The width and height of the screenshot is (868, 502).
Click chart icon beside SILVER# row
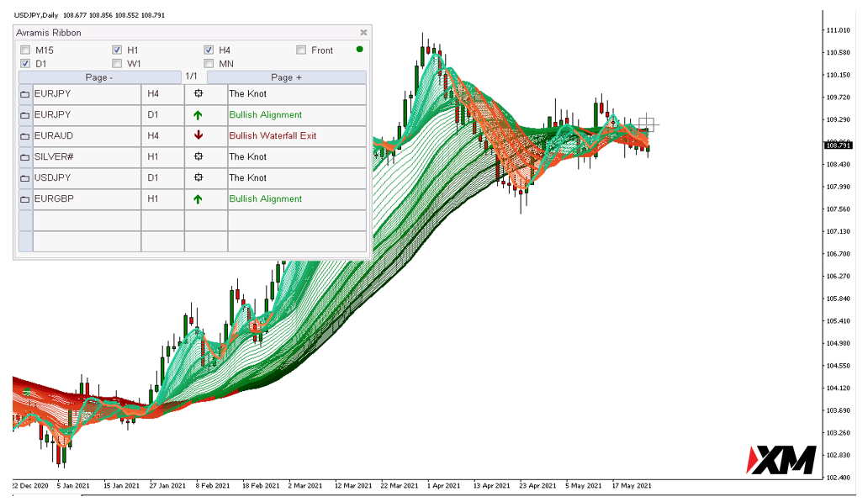[x=25, y=157]
